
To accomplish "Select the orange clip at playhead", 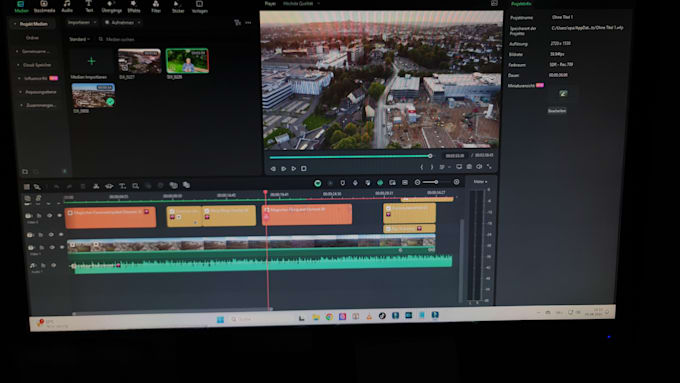I will (307, 214).
